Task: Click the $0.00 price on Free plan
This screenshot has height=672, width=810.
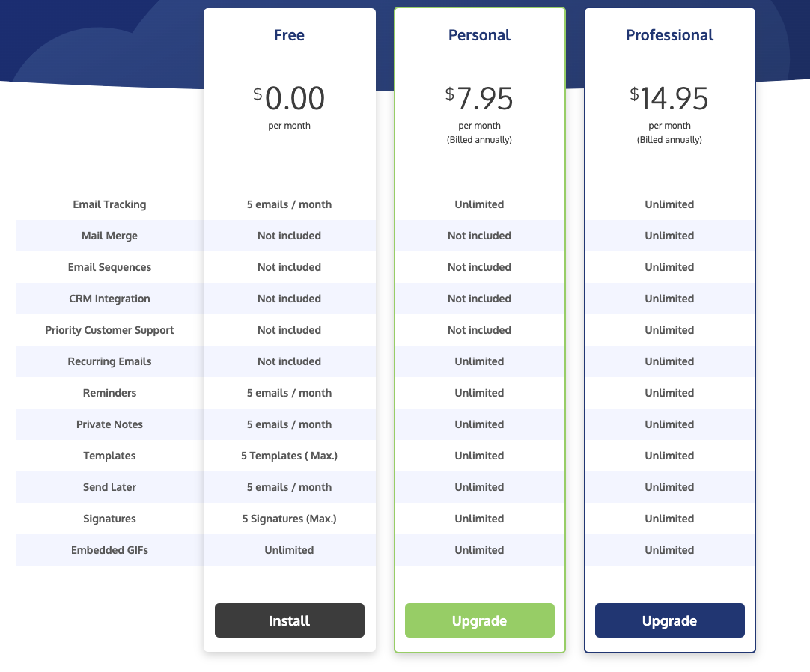Action: click(x=289, y=98)
